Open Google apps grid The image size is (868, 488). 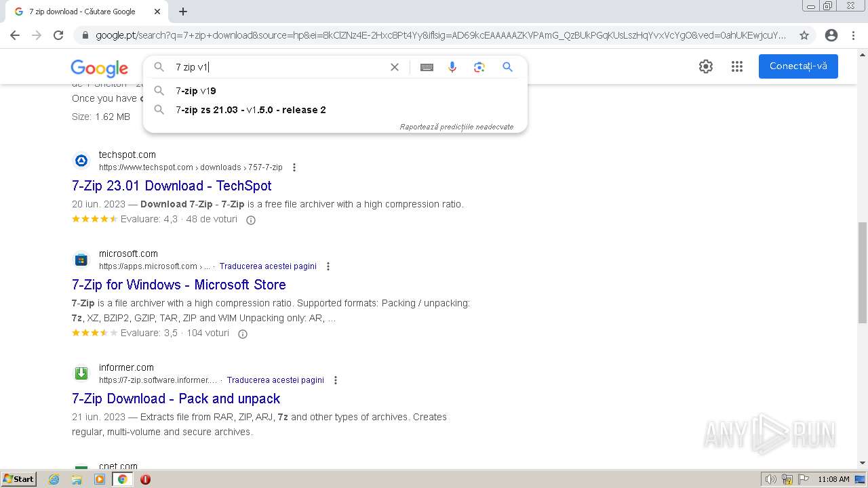pos(737,66)
